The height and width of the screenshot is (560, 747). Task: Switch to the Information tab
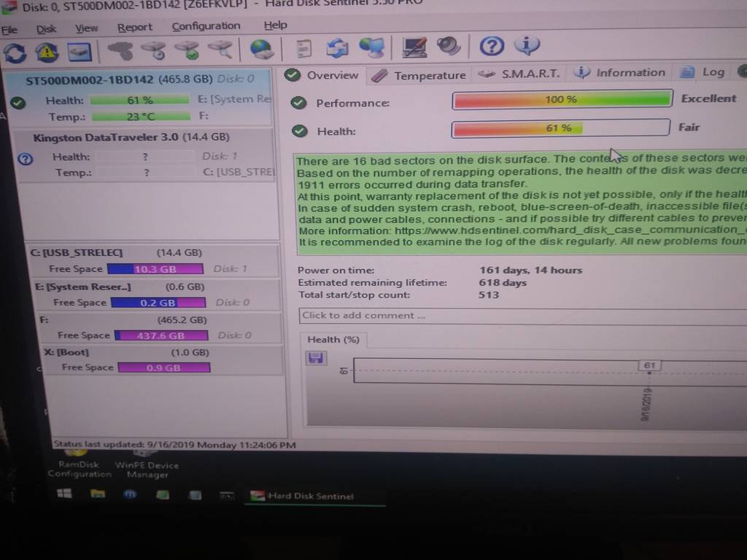pyautogui.click(x=619, y=72)
